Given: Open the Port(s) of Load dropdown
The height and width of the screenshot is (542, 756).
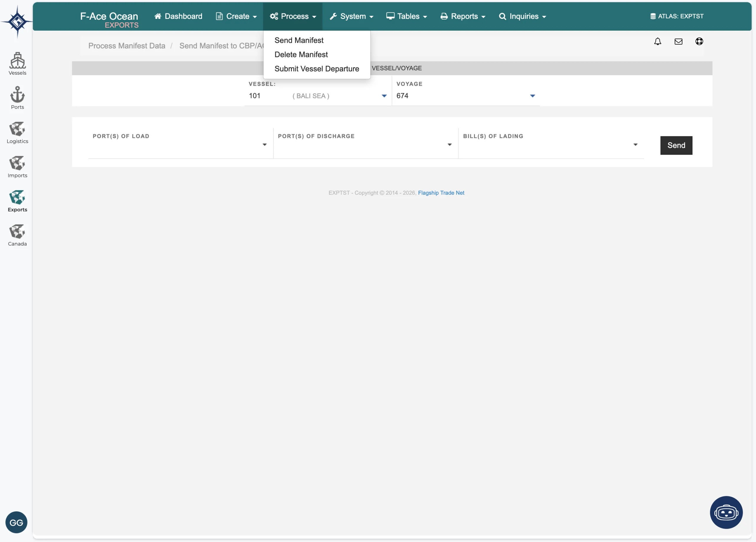Looking at the screenshot, I should [x=264, y=145].
